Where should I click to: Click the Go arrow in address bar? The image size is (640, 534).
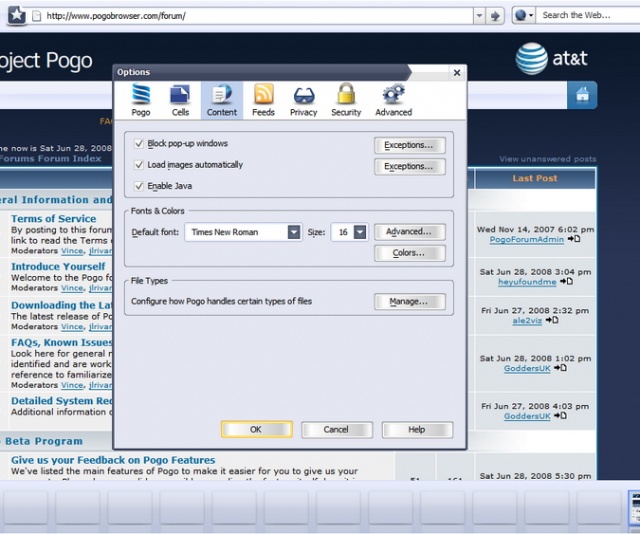495,16
